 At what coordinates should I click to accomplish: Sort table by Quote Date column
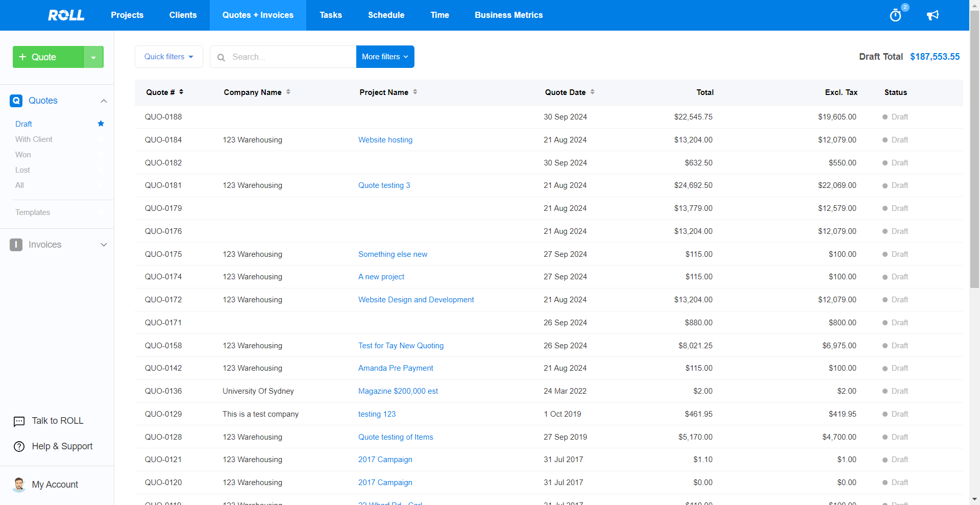pos(592,92)
